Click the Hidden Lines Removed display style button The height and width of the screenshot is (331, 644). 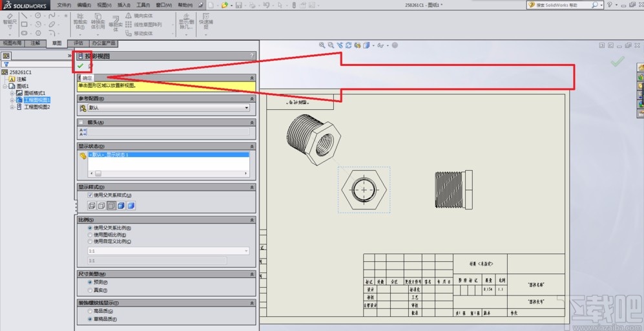tap(111, 206)
